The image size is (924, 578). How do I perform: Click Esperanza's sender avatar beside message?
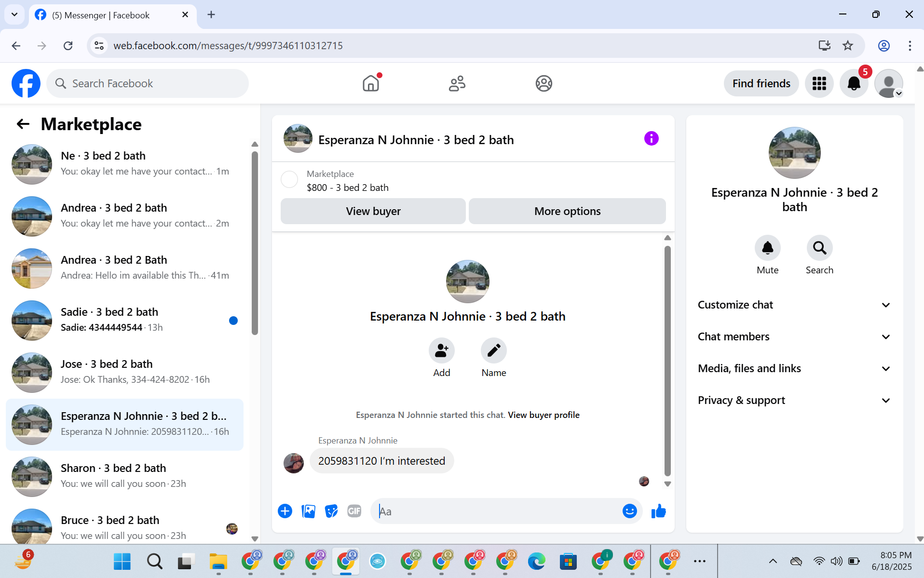[x=294, y=463]
